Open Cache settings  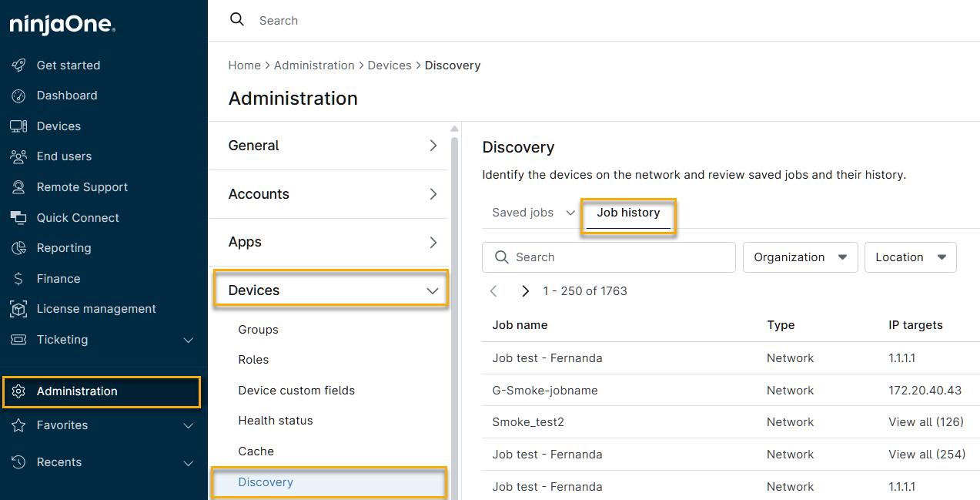click(x=256, y=451)
